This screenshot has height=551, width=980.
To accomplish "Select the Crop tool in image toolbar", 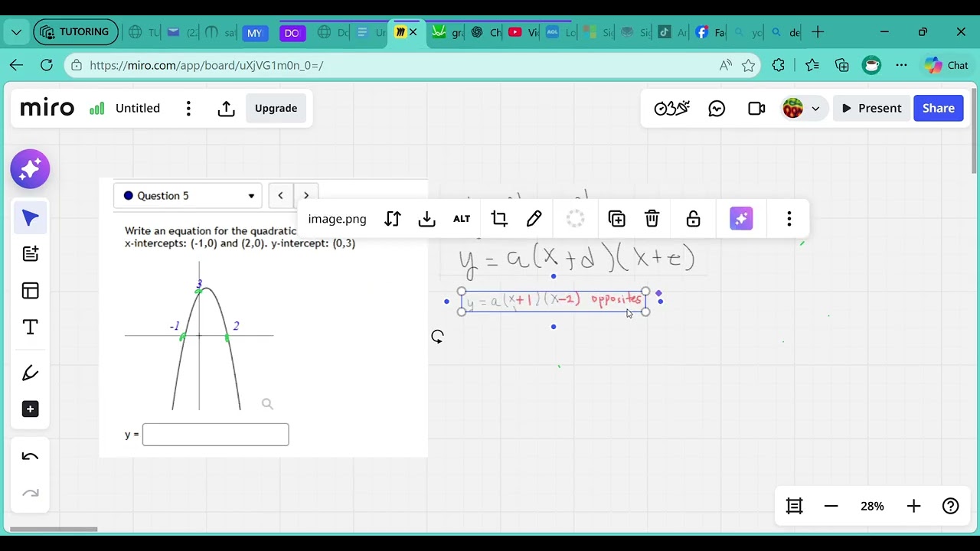I will [499, 219].
